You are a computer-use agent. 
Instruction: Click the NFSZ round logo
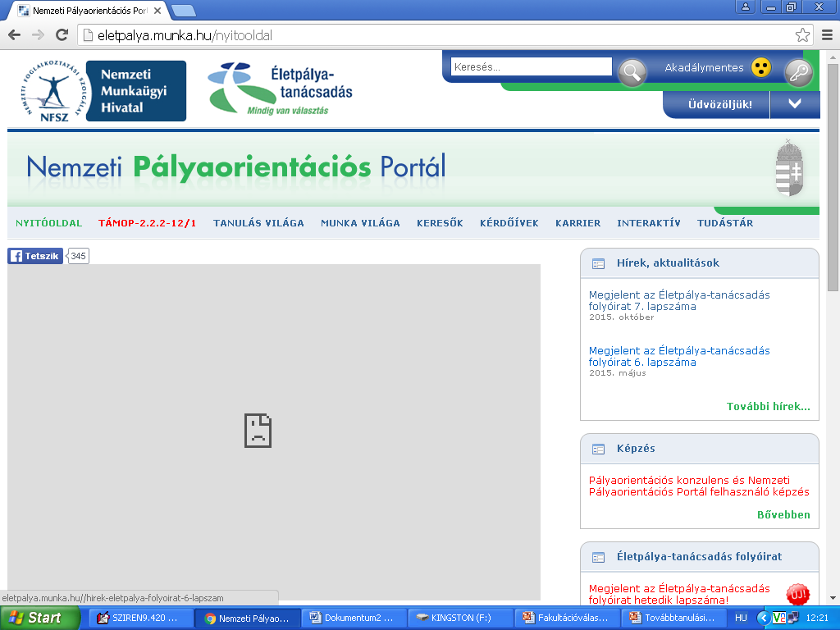pyautogui.click(x=53, y=90)
